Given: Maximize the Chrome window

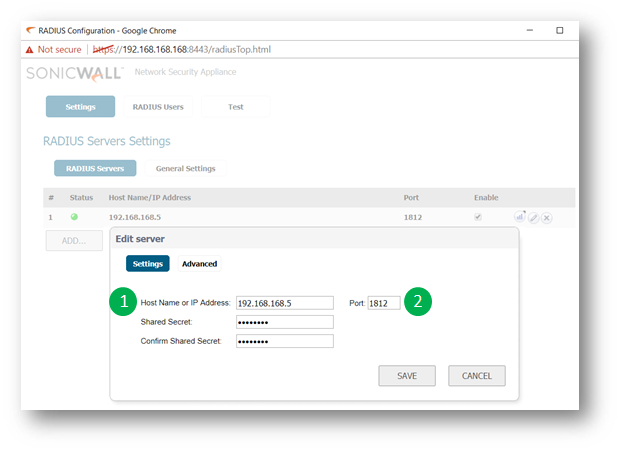Looking at the screenshot, I should coord(560,31).
